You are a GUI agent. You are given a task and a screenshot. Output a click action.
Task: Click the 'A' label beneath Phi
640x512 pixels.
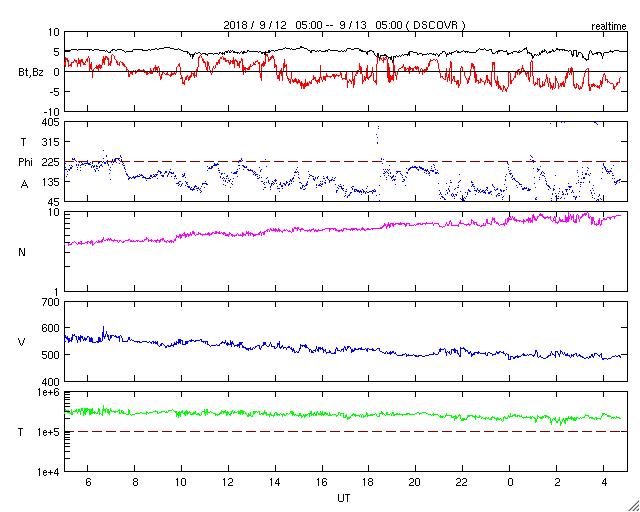click(x=24, y=185)
